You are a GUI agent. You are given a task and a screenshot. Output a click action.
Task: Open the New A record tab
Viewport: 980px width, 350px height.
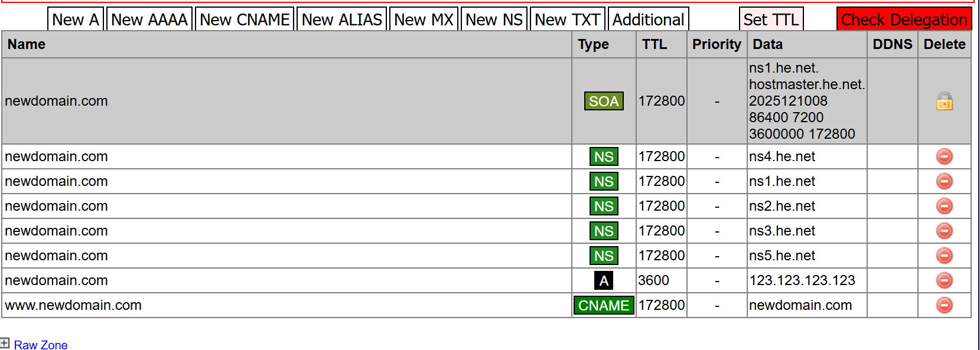(76, 19)
